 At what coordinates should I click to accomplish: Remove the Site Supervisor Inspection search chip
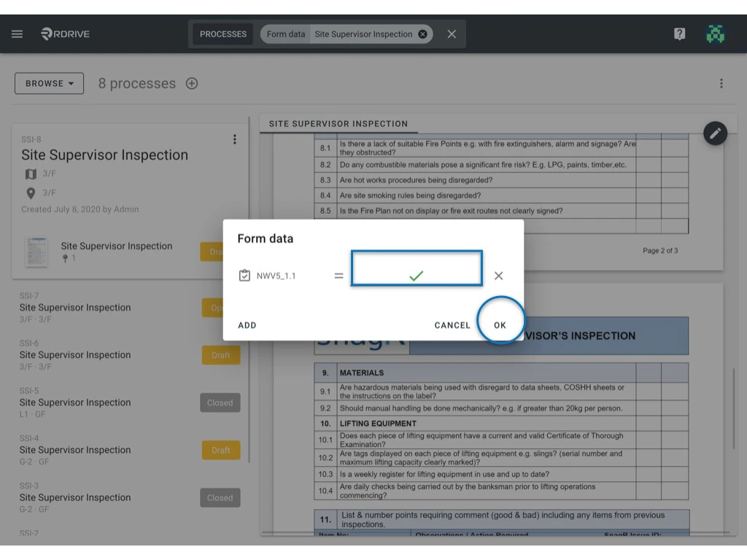(422, 34)
